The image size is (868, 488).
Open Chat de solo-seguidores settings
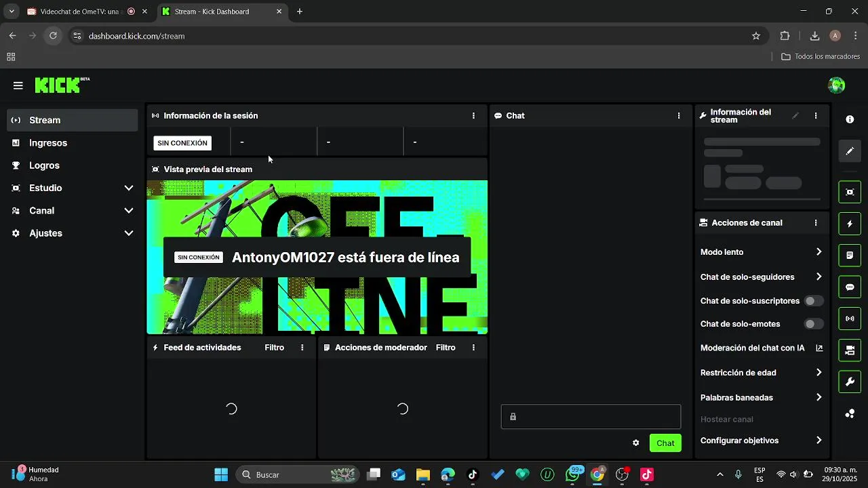762,277
